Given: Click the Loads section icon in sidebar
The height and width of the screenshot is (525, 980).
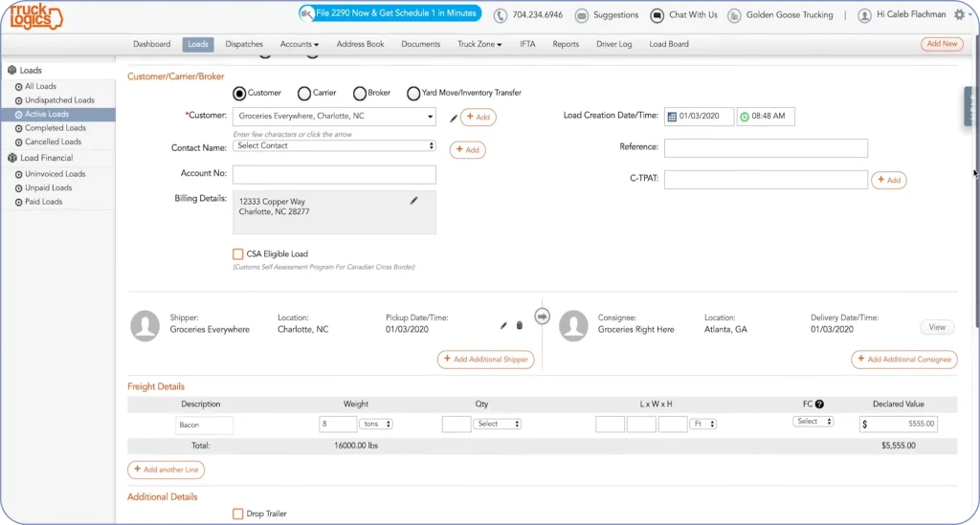Looking at the screenshot, I should 11,71.
